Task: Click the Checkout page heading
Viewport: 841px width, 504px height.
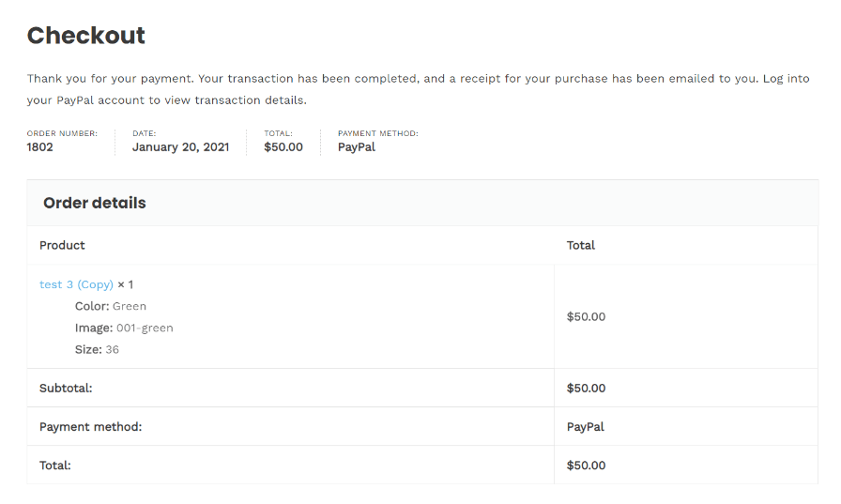Action: point(85,36)
